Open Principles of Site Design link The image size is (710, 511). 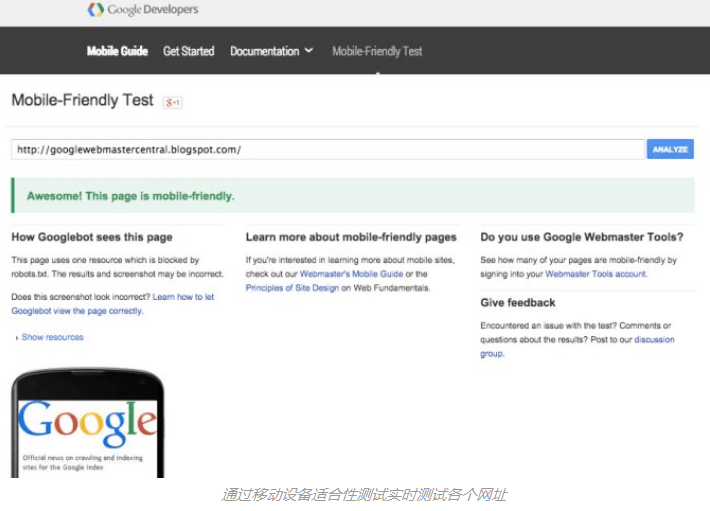pos(292,288)
